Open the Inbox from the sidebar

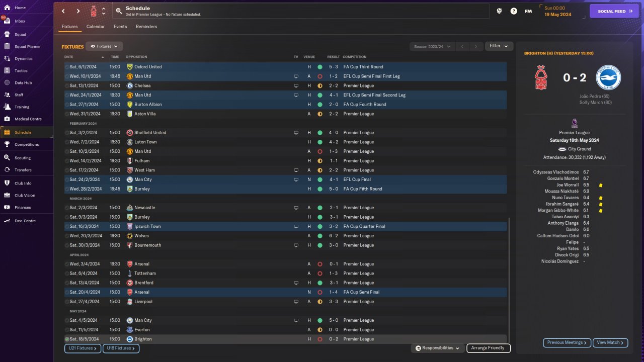pos(20,21)
